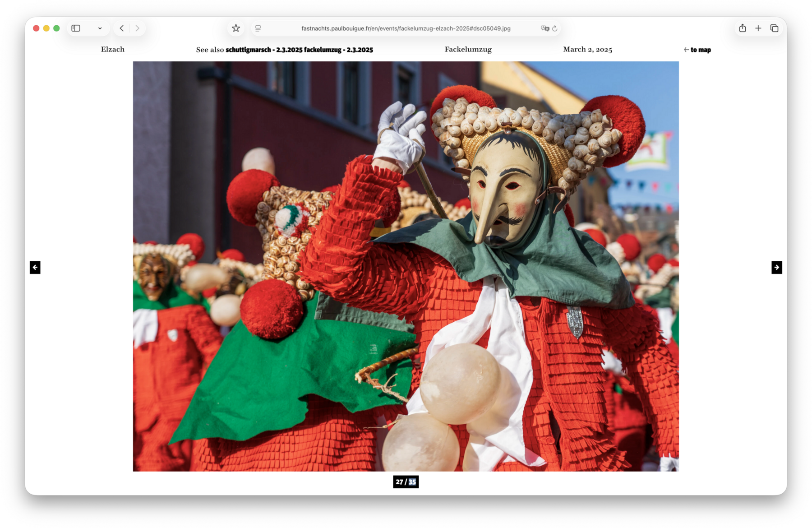Open the tab group dropdown chevron
This screenshot has height=528, width=812.
[x=100, y=28]
